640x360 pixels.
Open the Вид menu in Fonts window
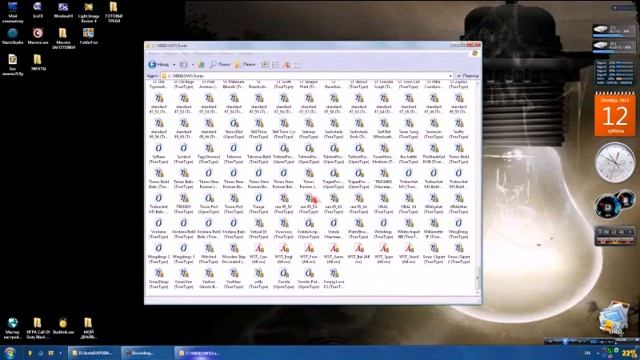(x=186, y=54)
